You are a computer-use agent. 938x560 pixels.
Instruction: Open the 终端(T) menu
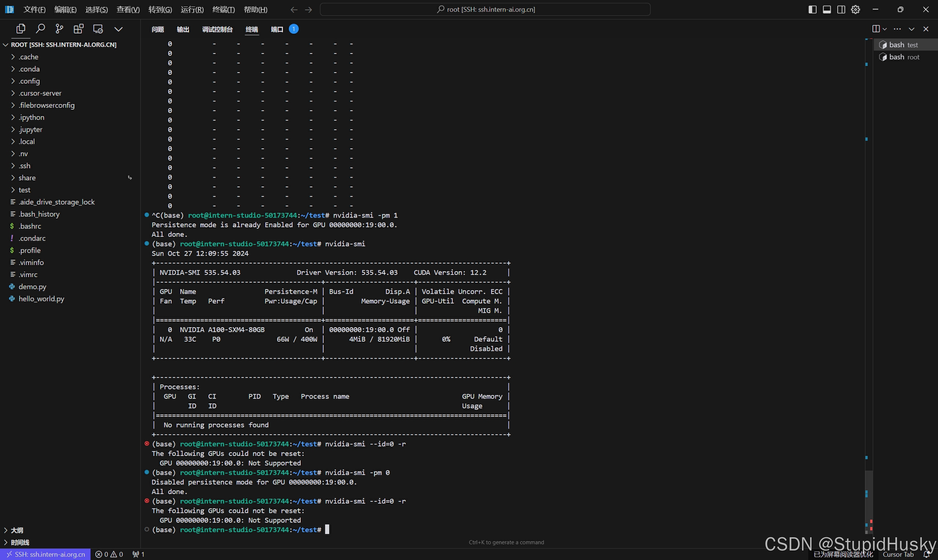223,10
